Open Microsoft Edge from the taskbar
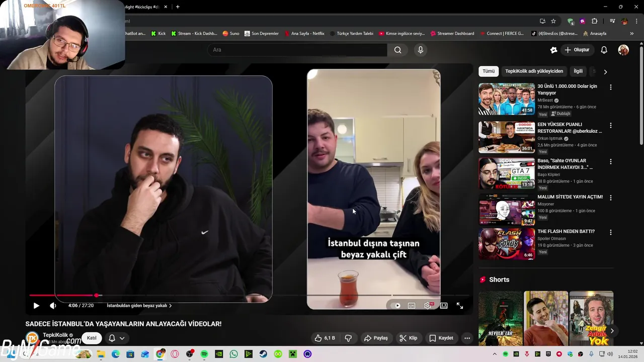The image size is (644, 362). tap(115, 354)
